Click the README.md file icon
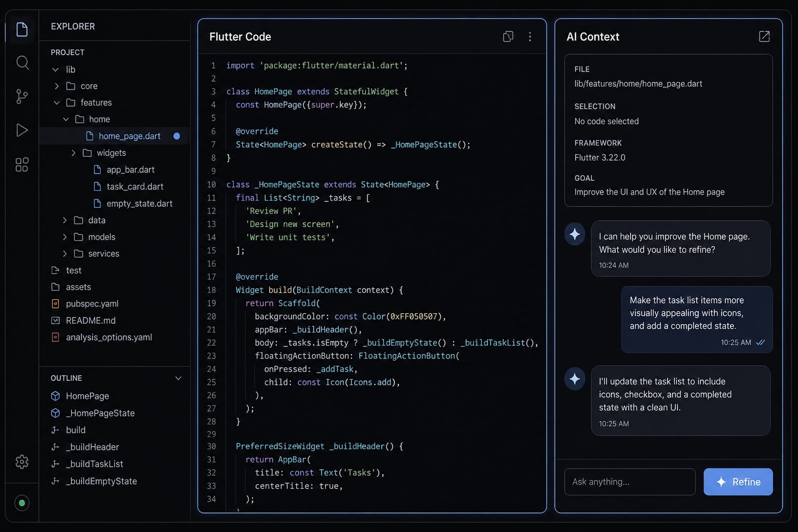Image resolution: width=798 pixels, height=532 pixels. tap(56, 321)
